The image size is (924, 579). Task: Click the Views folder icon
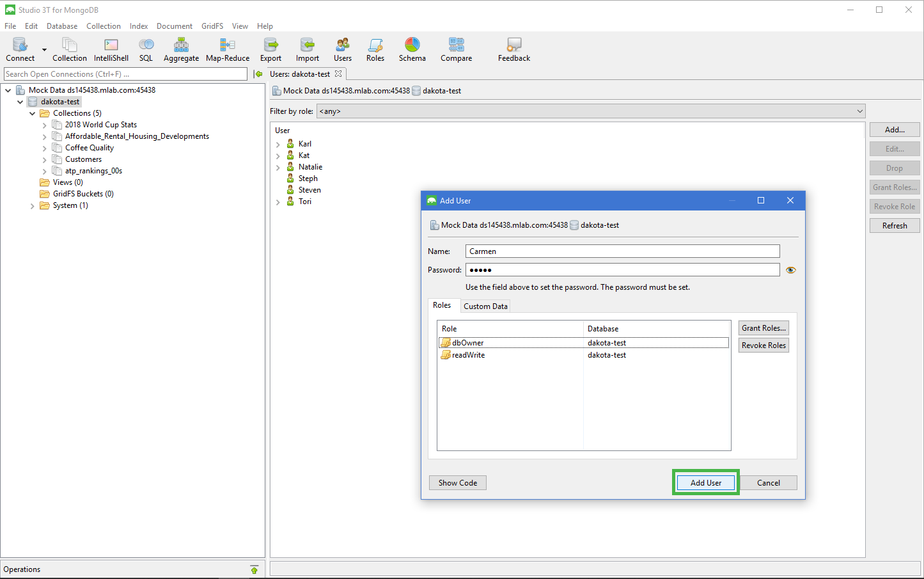pyautogui.click(x=45, y=182)
